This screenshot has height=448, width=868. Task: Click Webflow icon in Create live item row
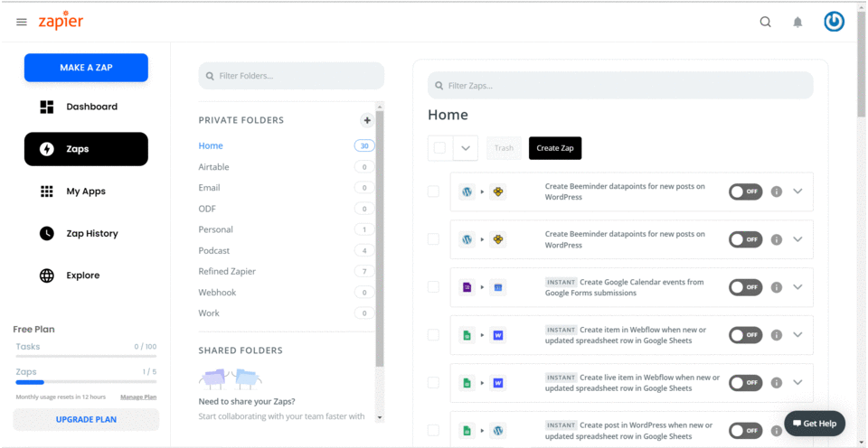(497, 383)
